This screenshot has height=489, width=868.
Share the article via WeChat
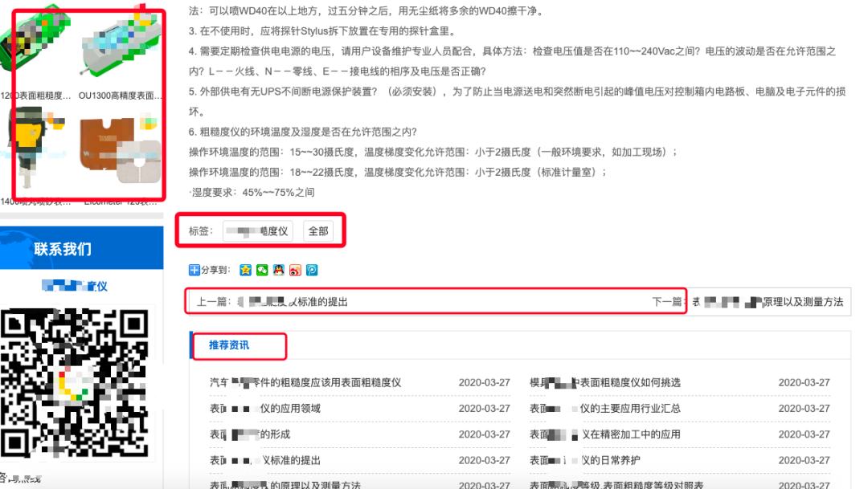point(261,271)
